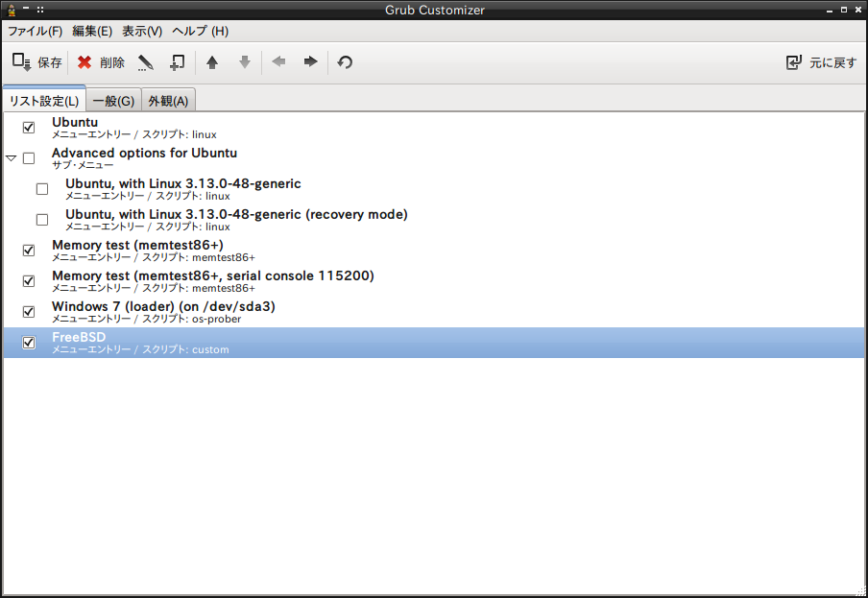The width and height of the screenshot is (868, 598).
Task: Check the recovery mode entry checkbox
Action: click(x=42, y=220)
